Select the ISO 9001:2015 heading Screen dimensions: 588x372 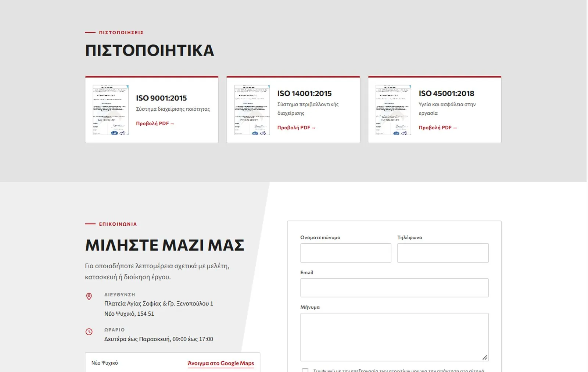pyautogui.click(x=161, y=98)
